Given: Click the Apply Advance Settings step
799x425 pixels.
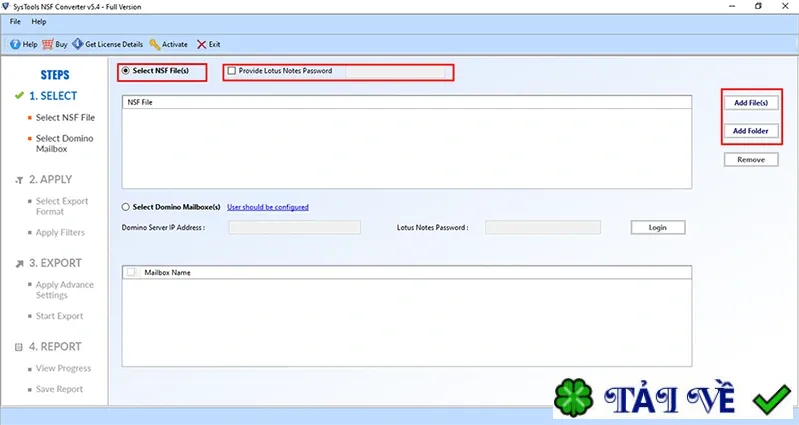Looking at the screenshot, I should point(65,289).
